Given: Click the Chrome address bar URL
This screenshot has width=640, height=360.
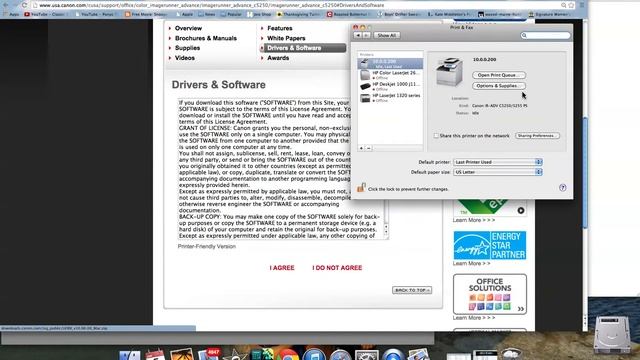Looking at the screenshot, I should click(211, 5).
